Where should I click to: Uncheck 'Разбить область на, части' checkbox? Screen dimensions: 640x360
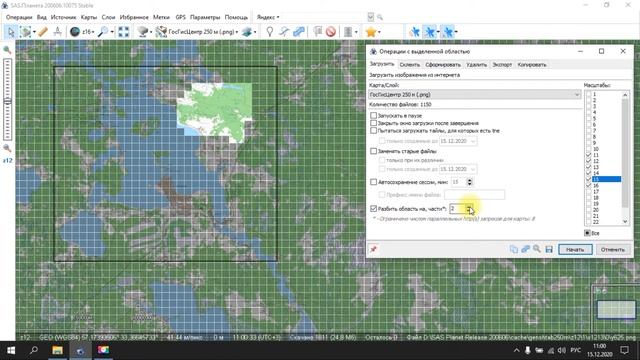coord(373,209)
